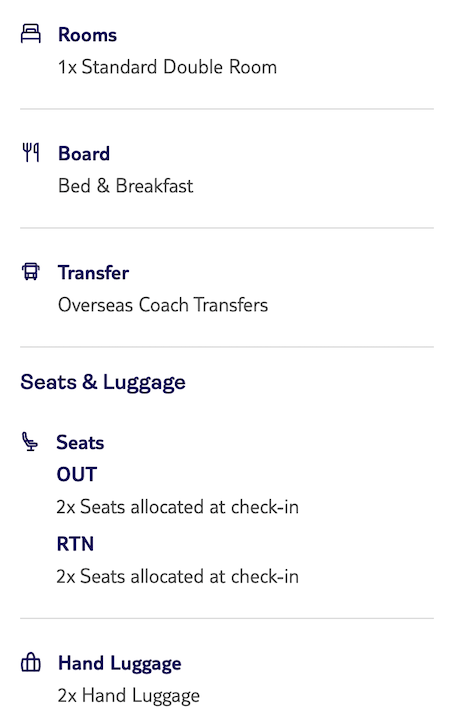Click the RTN flight label
The image size is (454, 726).
[x=75, y=544]
